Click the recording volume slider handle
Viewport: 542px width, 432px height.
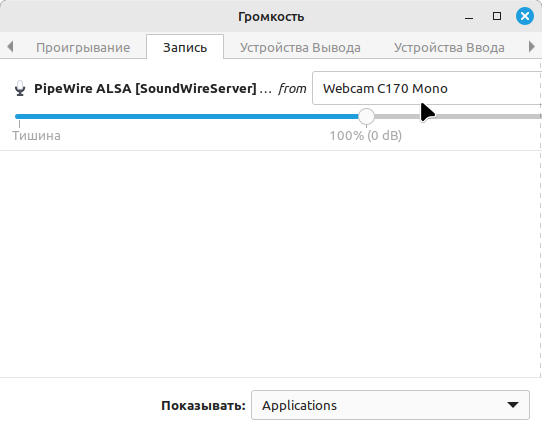[366, 116]
